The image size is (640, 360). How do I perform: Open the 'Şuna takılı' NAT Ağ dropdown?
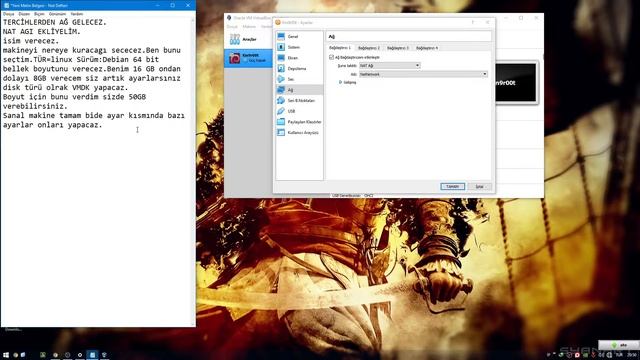[x=389, y=65]
